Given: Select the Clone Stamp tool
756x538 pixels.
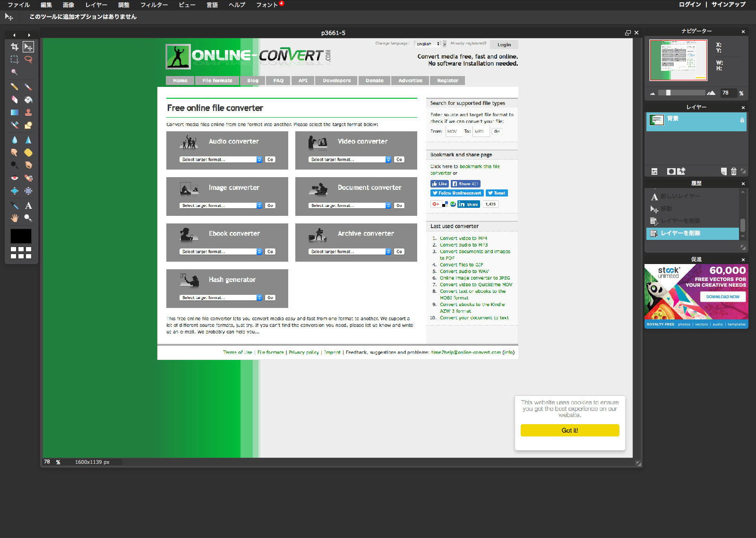Looking at the screenshot, I should (x=28, y=112).
